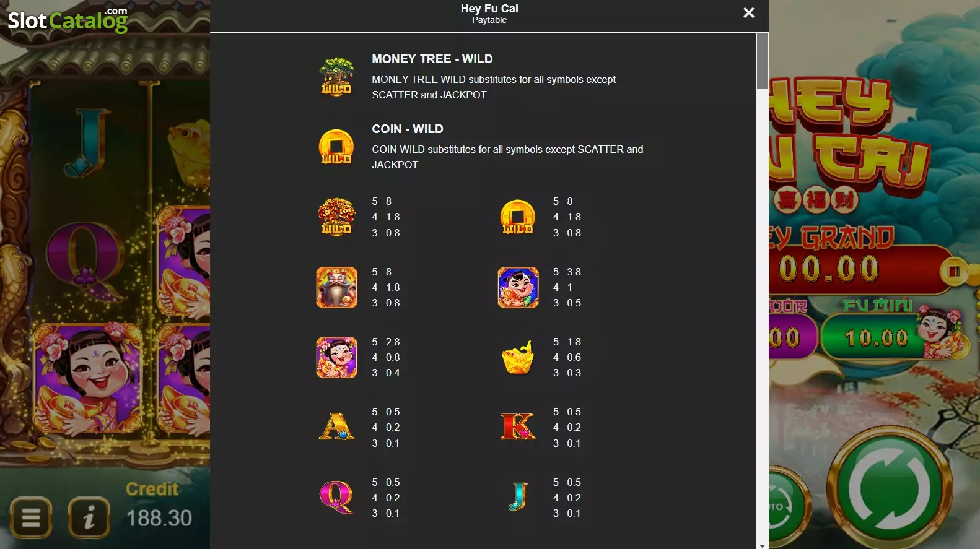
Task: Click the scrollbar down arrow
Action: coord(762,545)
